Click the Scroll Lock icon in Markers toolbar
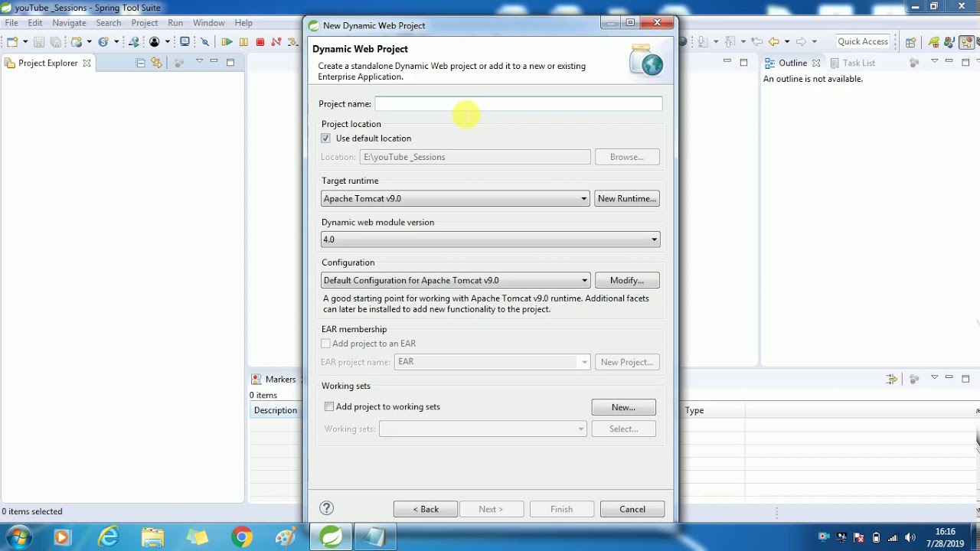The image size is (980, 551). click(891, 379)
